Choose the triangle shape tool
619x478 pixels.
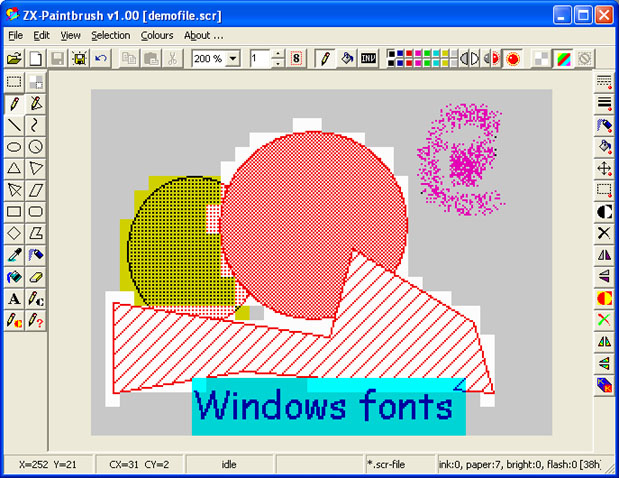coord(14,169)
